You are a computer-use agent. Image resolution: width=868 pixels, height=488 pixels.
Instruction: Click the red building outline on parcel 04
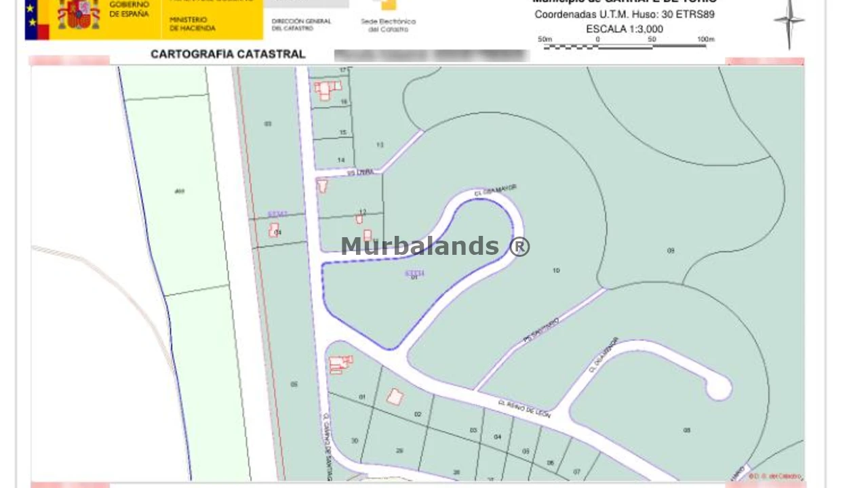(273, 230)
